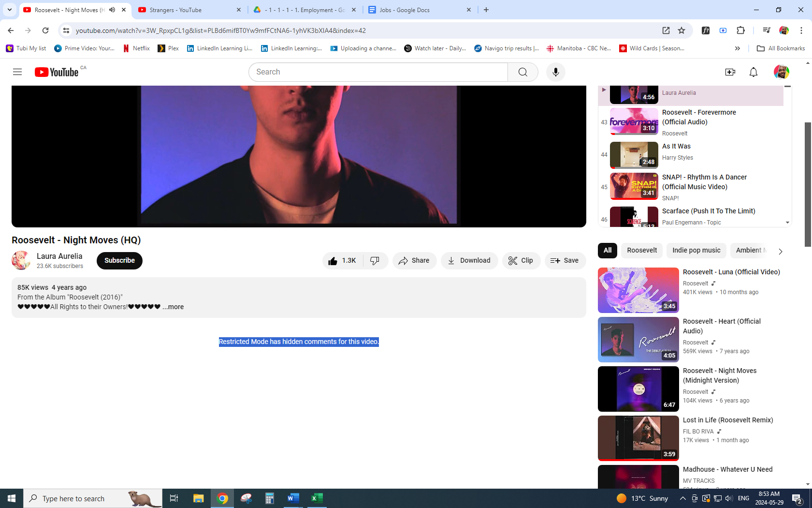Bookmark this page with the star icon

point(681,30)
